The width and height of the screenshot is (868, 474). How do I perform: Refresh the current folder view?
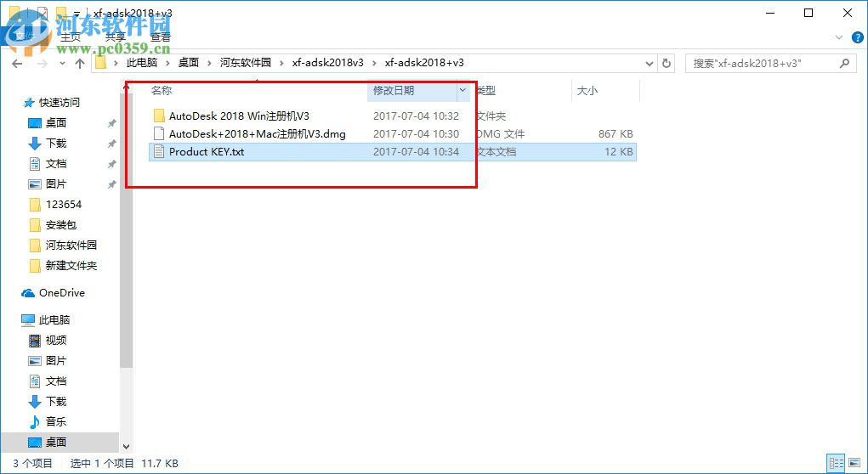(667, 64)
